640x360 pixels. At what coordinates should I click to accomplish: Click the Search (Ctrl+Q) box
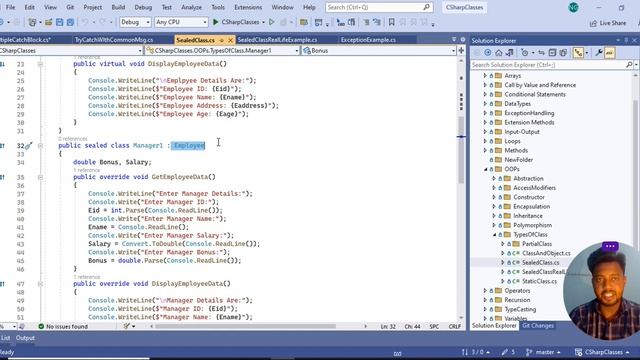[378, 7]
